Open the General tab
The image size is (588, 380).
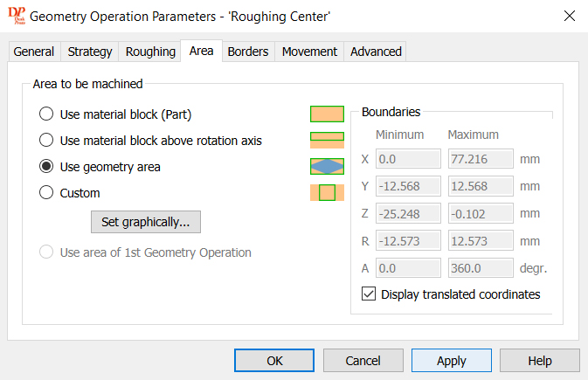(x=34, y=52)
